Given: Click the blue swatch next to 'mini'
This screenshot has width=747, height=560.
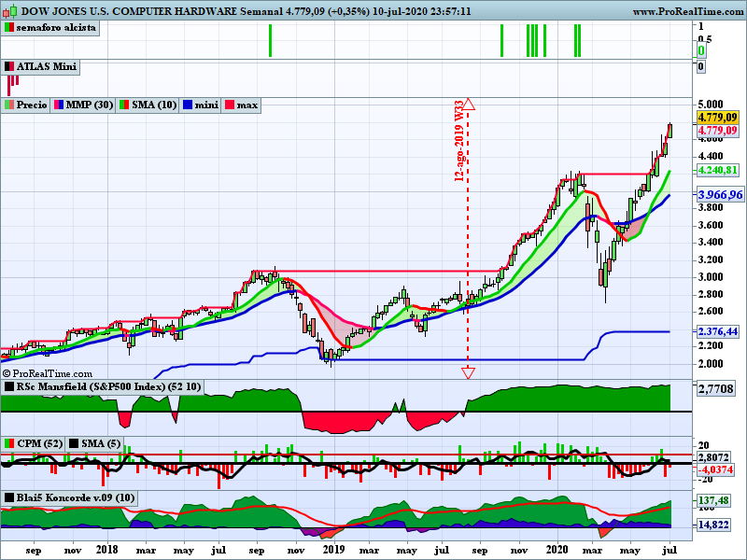Looking at the screenshot, I should [x=188, y=105].
